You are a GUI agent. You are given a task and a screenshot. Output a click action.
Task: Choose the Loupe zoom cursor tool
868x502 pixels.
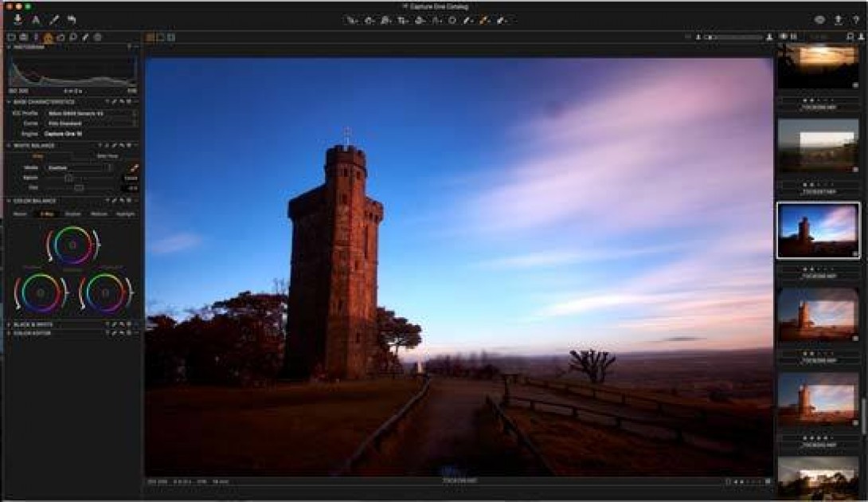click(x=386, y=21)
